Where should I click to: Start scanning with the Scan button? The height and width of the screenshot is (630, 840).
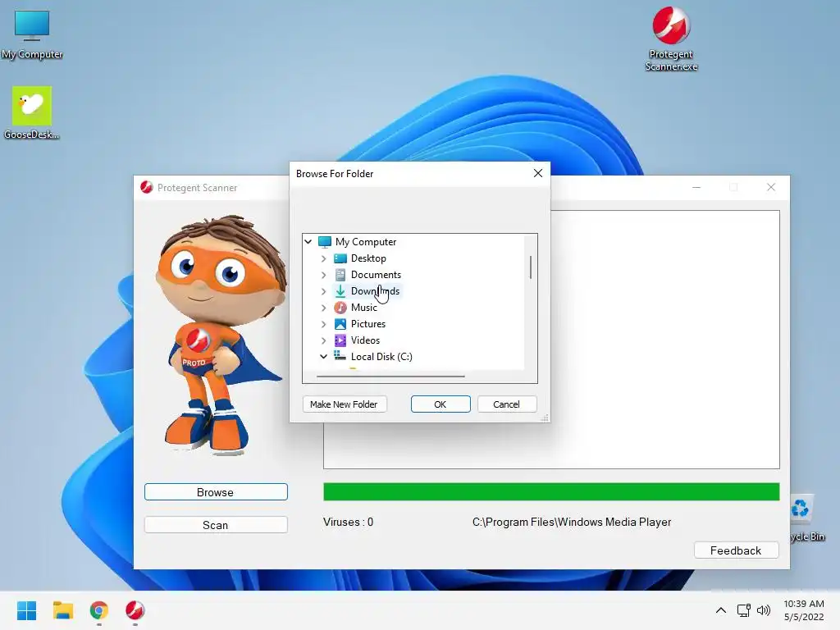tap(216, 524)
